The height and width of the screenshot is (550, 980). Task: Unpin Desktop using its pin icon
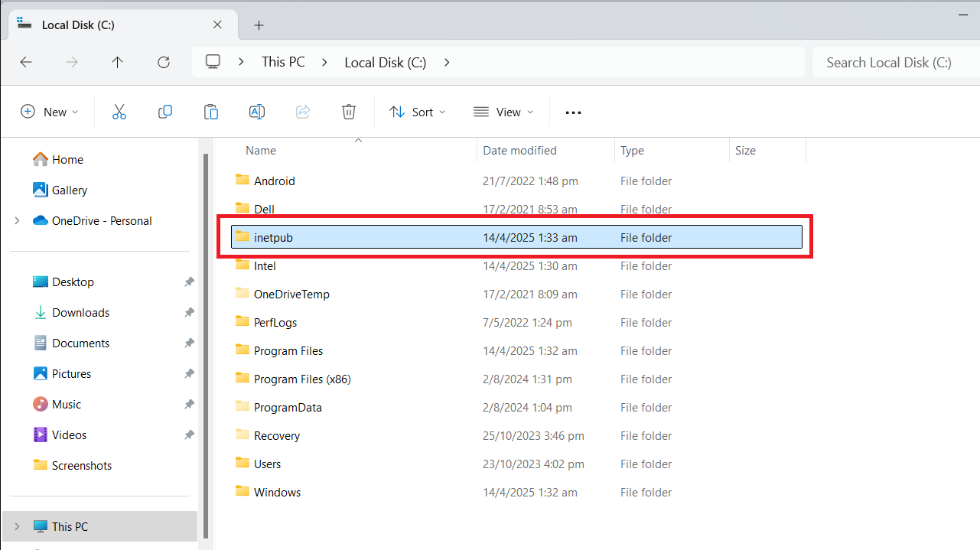coord(189,282)
